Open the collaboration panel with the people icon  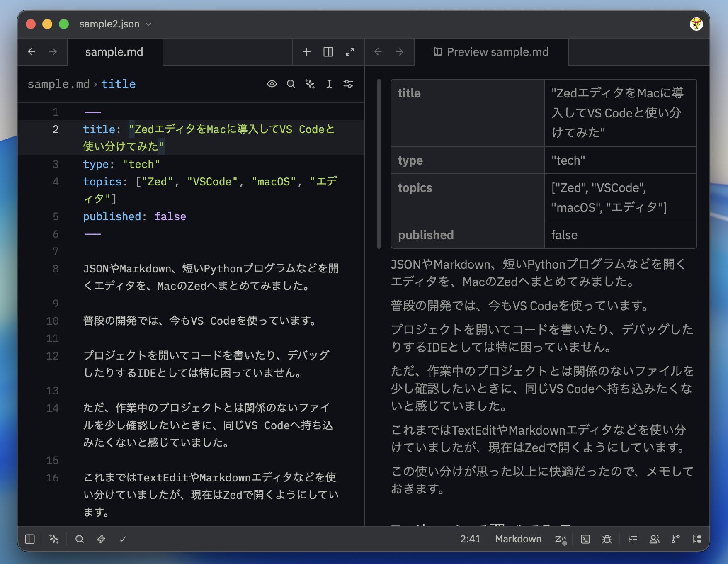click(x=654, y=539)
